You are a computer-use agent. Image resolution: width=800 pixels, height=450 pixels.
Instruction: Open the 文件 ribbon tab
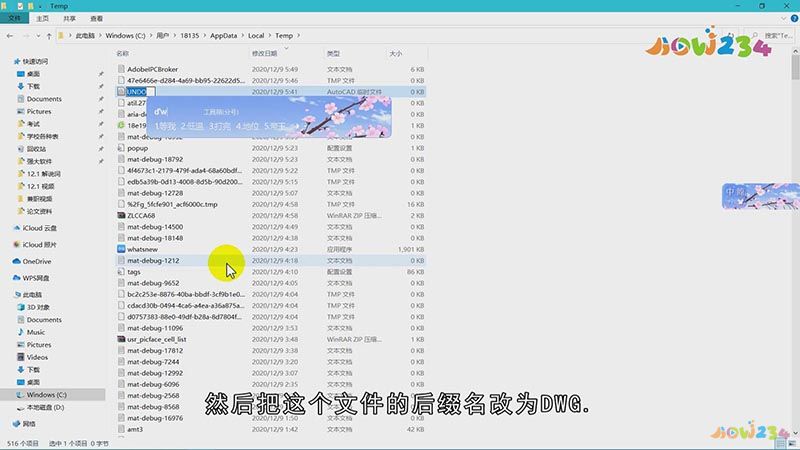coord(14,18)
